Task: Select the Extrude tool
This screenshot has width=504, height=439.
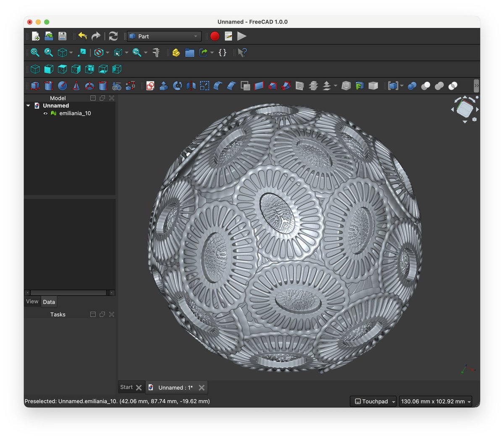Action: click(x=164, y=86)
